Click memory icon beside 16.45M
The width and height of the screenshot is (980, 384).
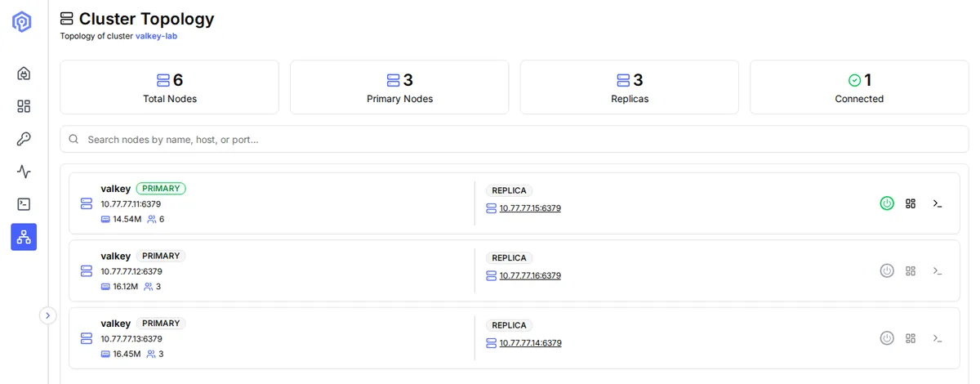click(x=105, y=354)
